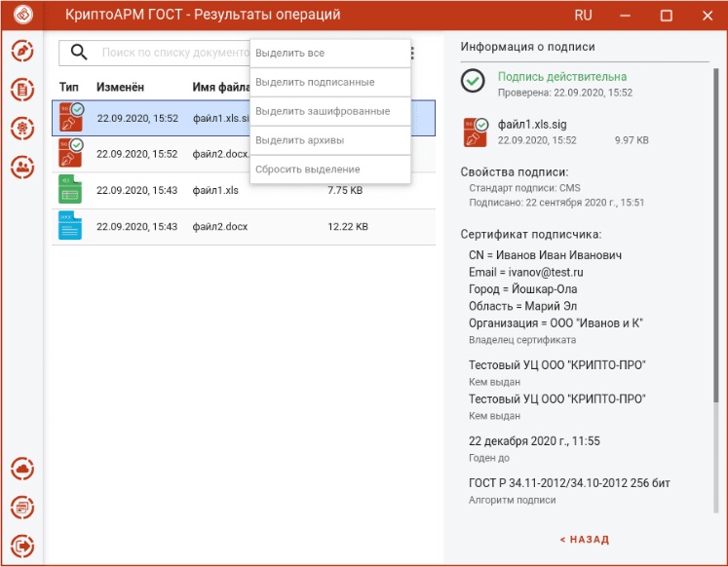
Task: Click the '< НАЗАД' back link
Action: pos(585,540)
